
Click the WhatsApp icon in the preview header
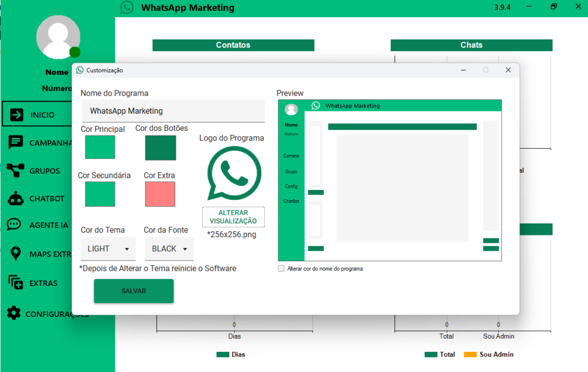(x=316, y=106)
